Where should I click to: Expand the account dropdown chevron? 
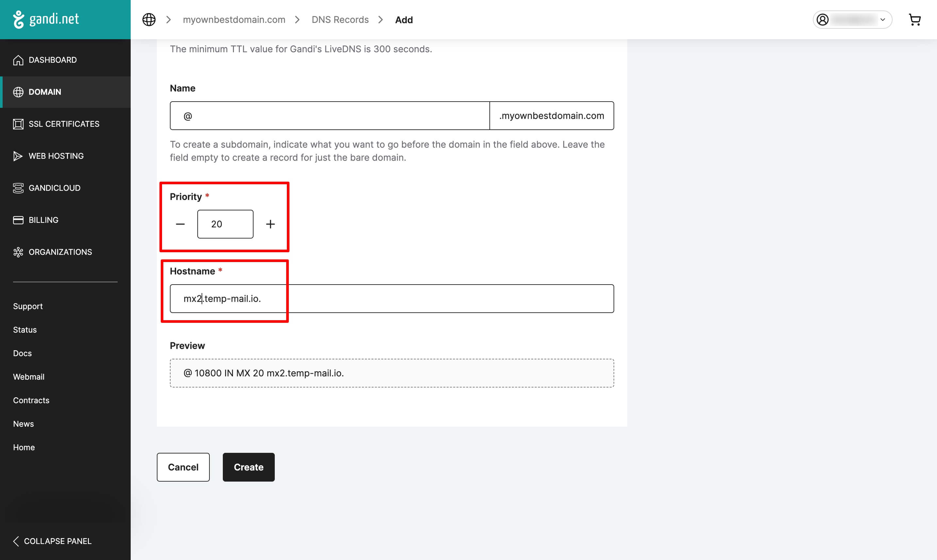(883, 20)
